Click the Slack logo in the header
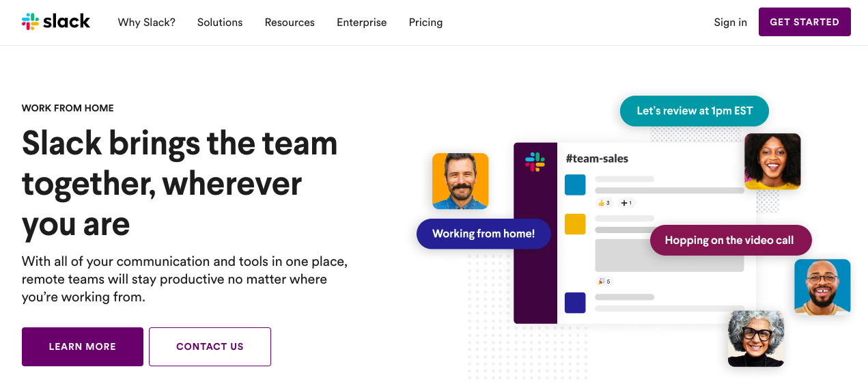This screenshot has height=382, width=868. [x=56, y=22]
